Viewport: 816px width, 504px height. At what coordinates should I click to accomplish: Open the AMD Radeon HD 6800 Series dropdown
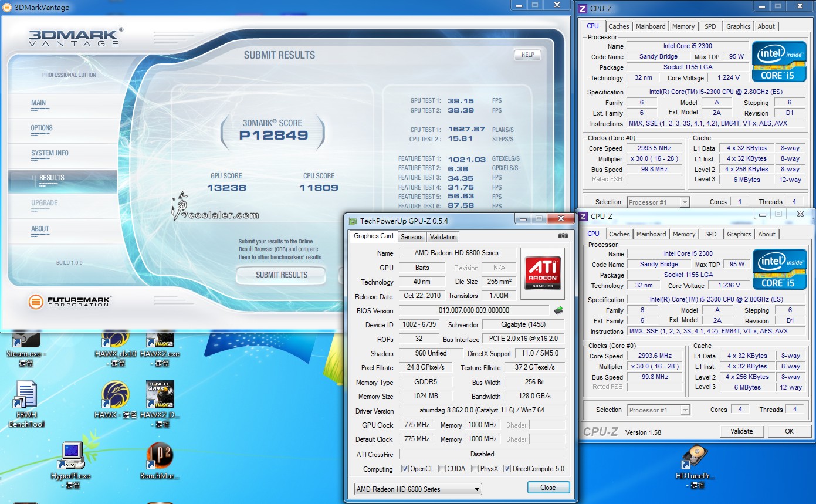pos(419,489)
